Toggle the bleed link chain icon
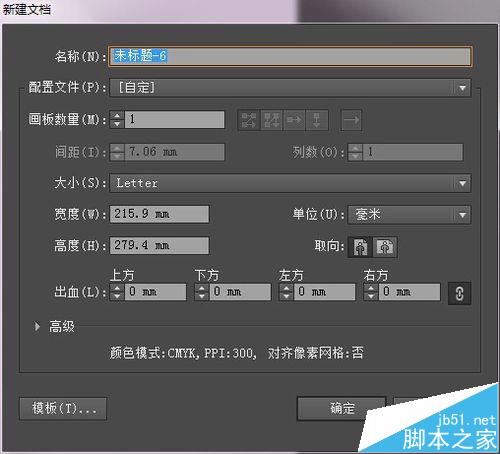 pos(459,293)
